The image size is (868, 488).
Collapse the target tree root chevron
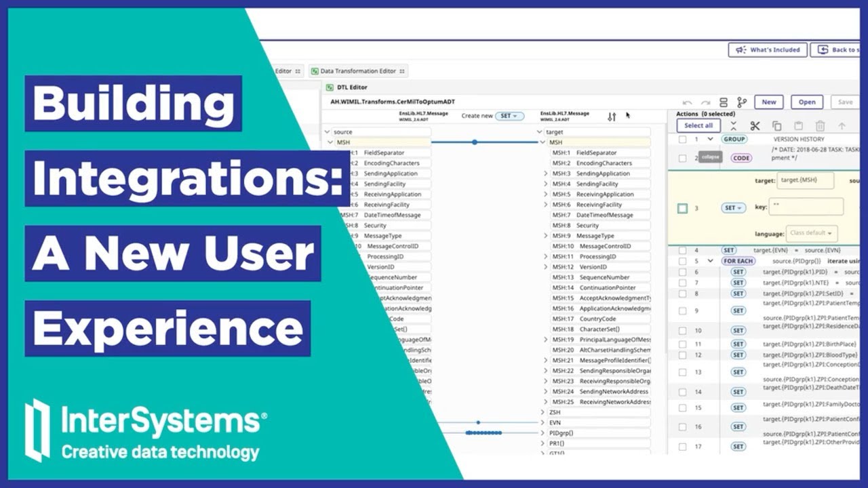click(x=540, y=132)
